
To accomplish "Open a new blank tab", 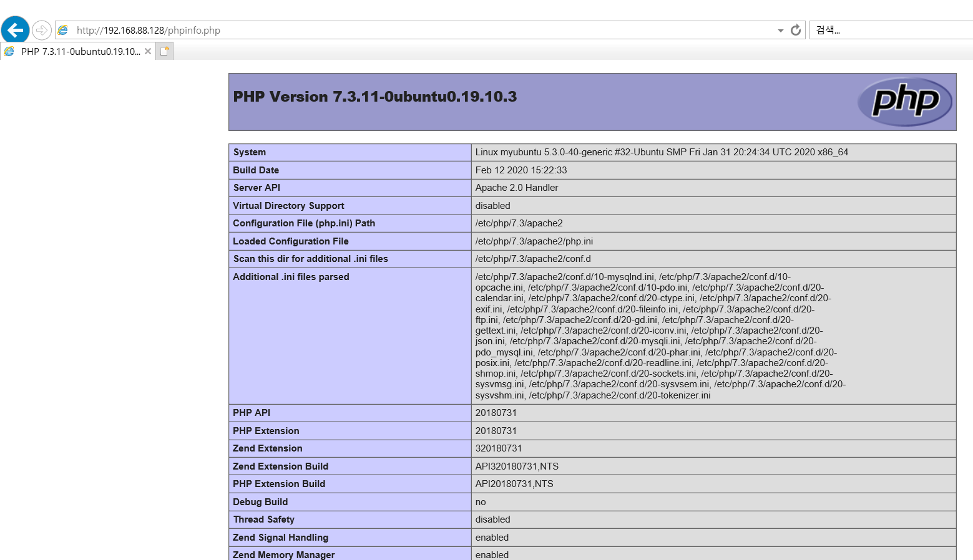I will point(164,51).
